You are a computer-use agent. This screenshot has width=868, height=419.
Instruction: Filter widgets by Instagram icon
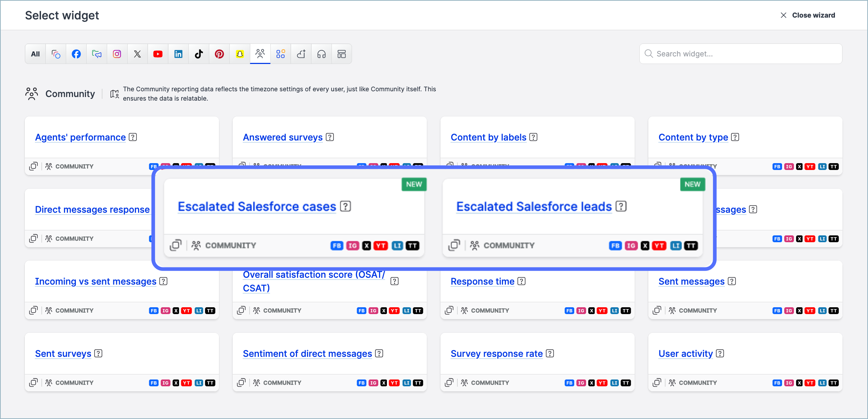point(117,54)
